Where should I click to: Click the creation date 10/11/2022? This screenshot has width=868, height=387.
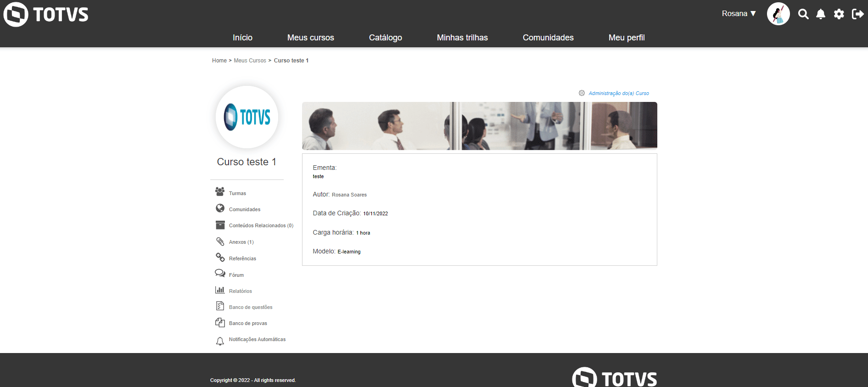click(375, 213)
